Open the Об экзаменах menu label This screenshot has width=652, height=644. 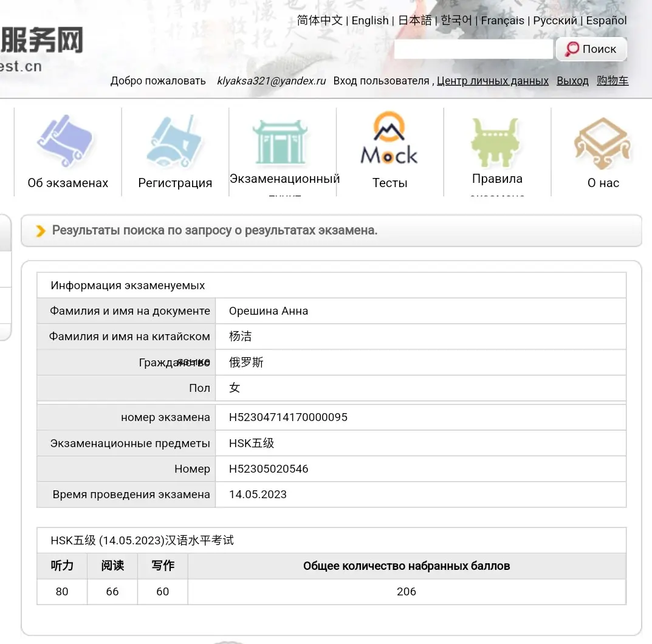point(68,183)
